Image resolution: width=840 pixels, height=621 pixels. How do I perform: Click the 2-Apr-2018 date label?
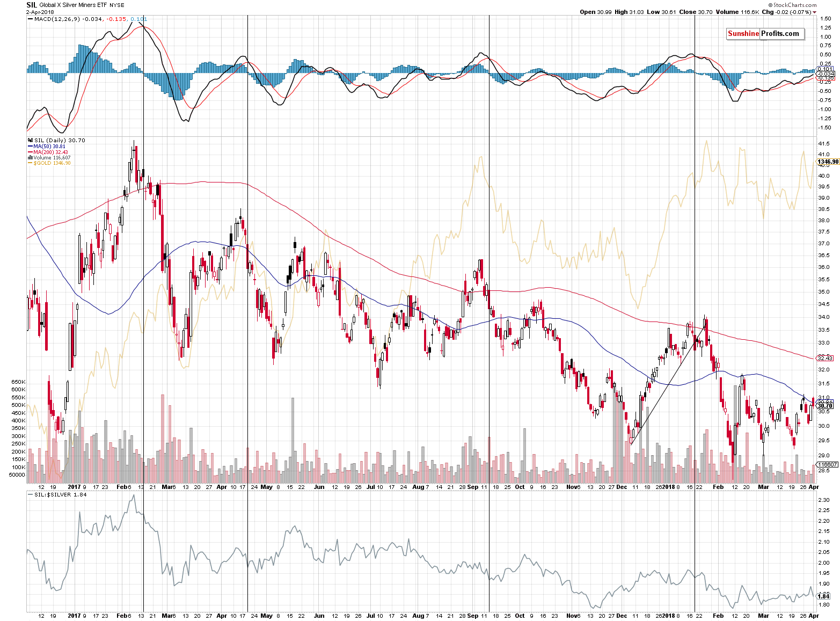click(x=40, y=12)
